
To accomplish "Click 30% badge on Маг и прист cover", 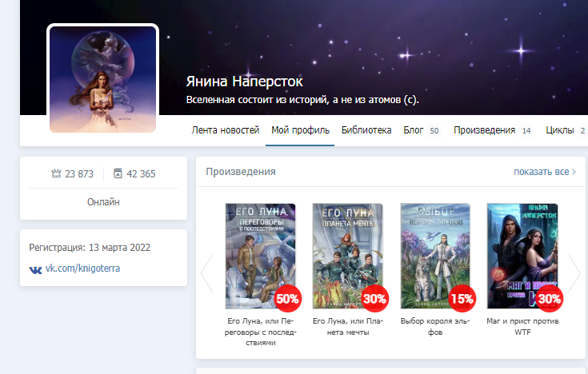I will (550, 299).
